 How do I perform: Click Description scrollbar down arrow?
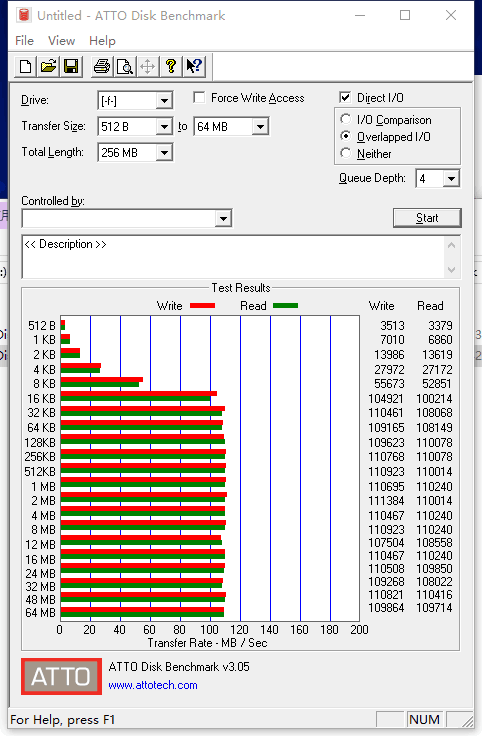point(451,270)
